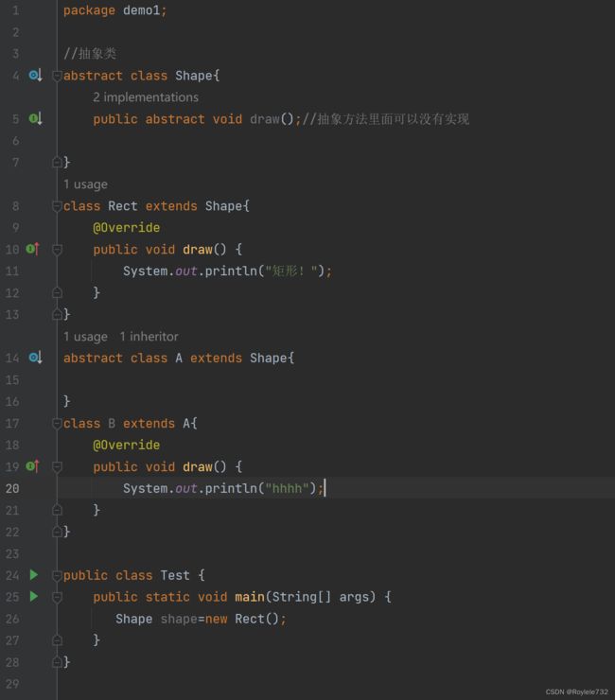The image size is (615, 700).
Task: Click the "矩形！" string literal
Action: 291,271
